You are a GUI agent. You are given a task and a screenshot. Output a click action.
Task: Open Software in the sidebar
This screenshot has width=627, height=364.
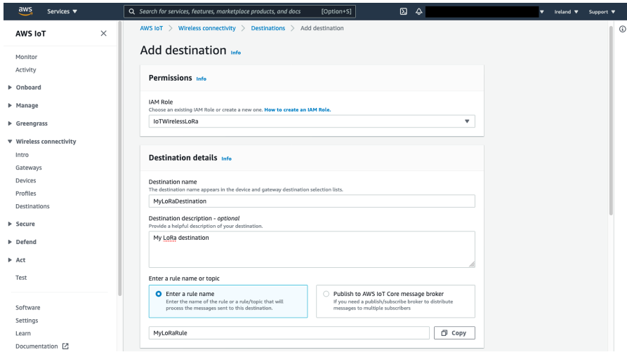(x=27, y=308)
